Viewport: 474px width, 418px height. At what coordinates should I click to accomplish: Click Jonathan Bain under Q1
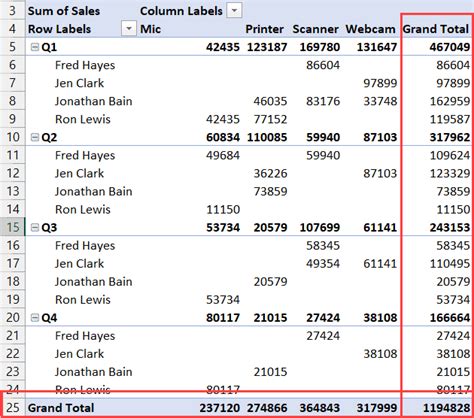point(93,101)
